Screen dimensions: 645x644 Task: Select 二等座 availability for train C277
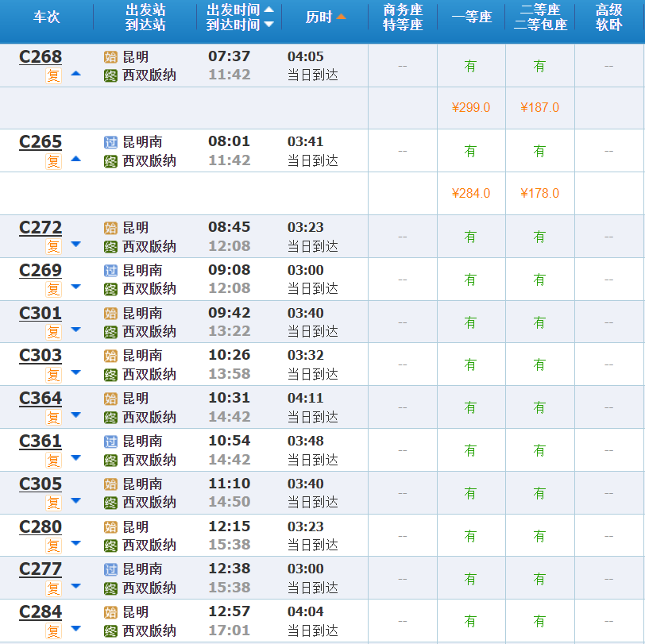pyautogui.click(x=539, y=578)
